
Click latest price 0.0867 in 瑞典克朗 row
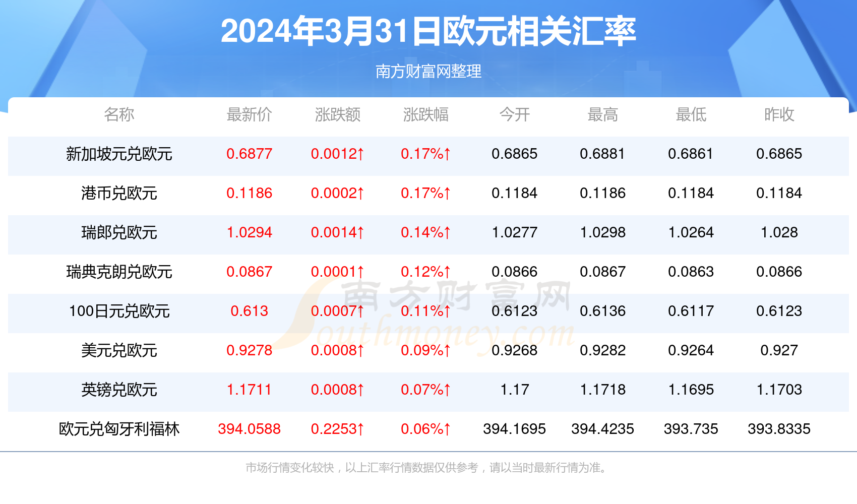(249, 272)
